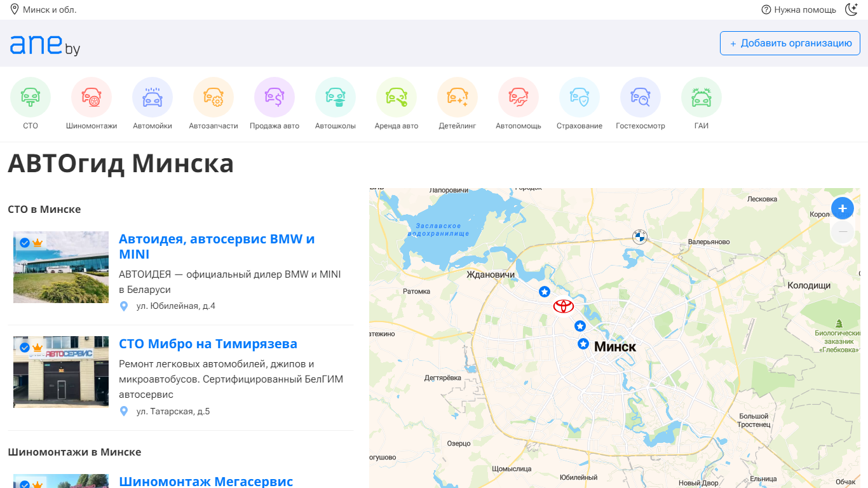This screenshot has width=868, height=488.
Task: Click the Шиномонтажи в Минске heading
Action: tap(74, 452)
